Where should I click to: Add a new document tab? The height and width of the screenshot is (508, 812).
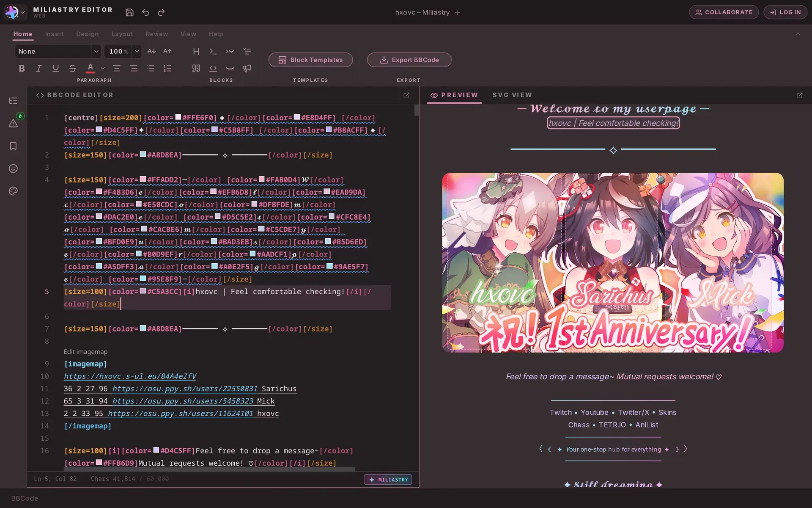457,12
